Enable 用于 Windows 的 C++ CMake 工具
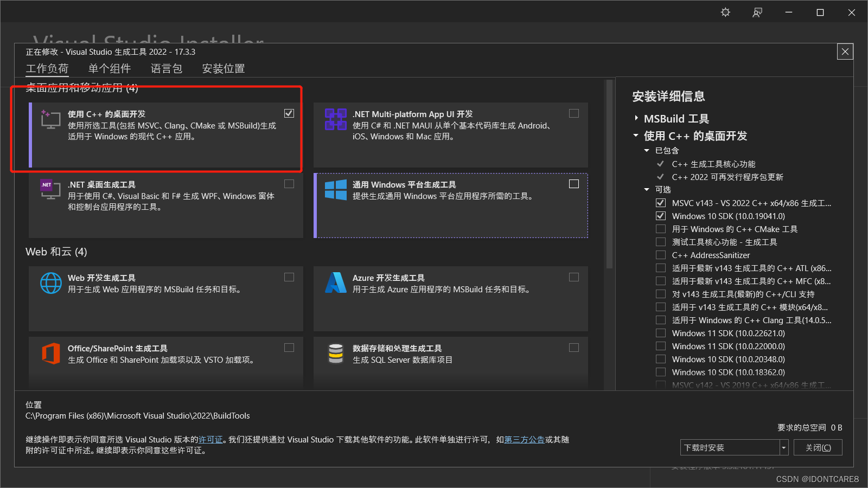This screenshot has height=488, width=868. (x=660, y=229)
